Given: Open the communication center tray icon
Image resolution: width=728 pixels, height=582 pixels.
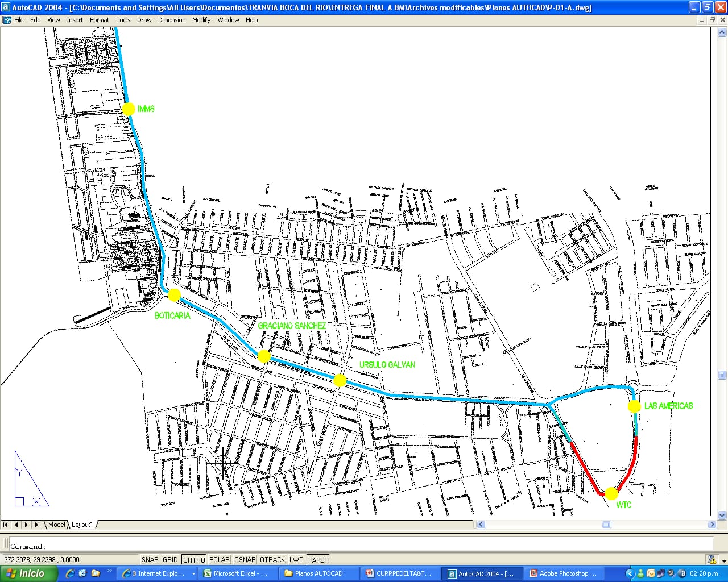Looking at the screenshot, I should click(711, 559).
